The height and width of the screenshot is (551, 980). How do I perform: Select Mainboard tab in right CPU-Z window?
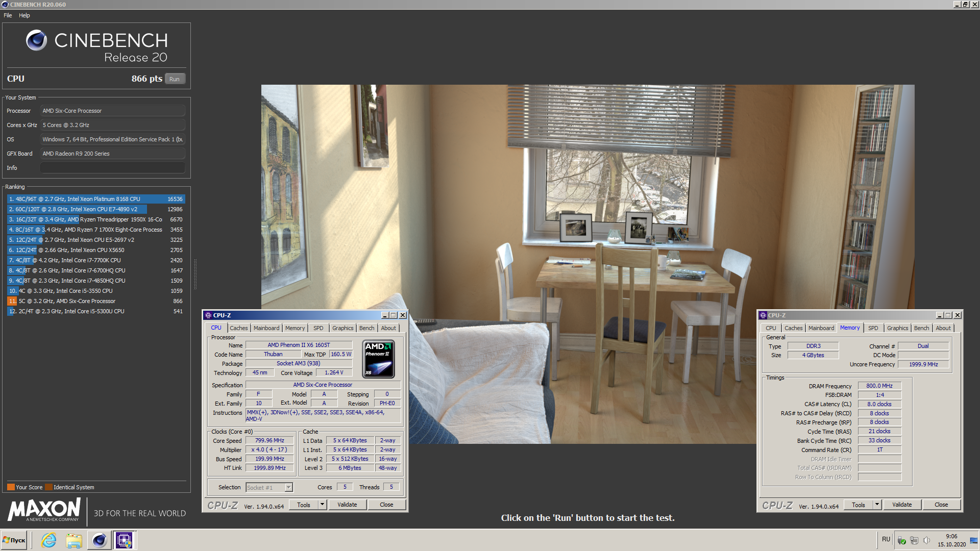tap(821, 328)
